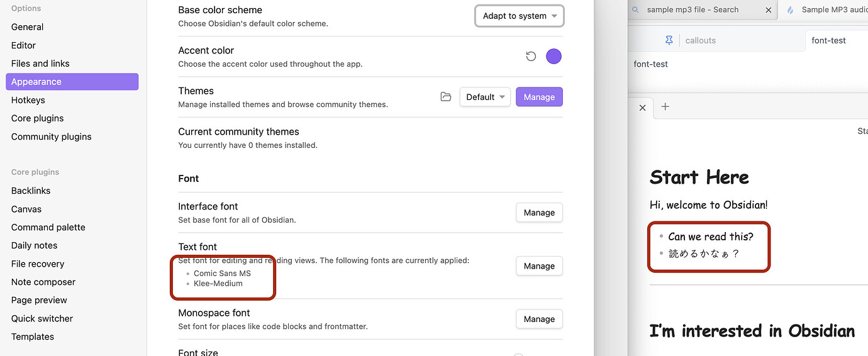Image resolution: width=868 pixels, height=356 pixels.
Task: Manage the Monospace font
Action: tap(539, 319)
